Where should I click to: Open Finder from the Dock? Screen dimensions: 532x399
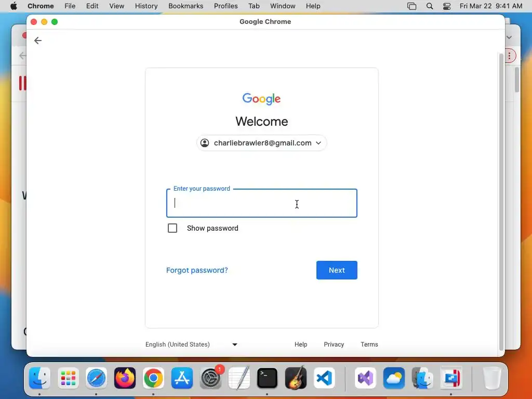39,378
